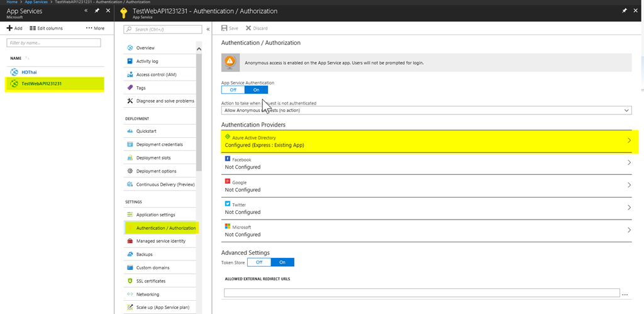The image size is (644, 314).
Task: Click the Deployment options gear icon
Action: tap(130, 171)
